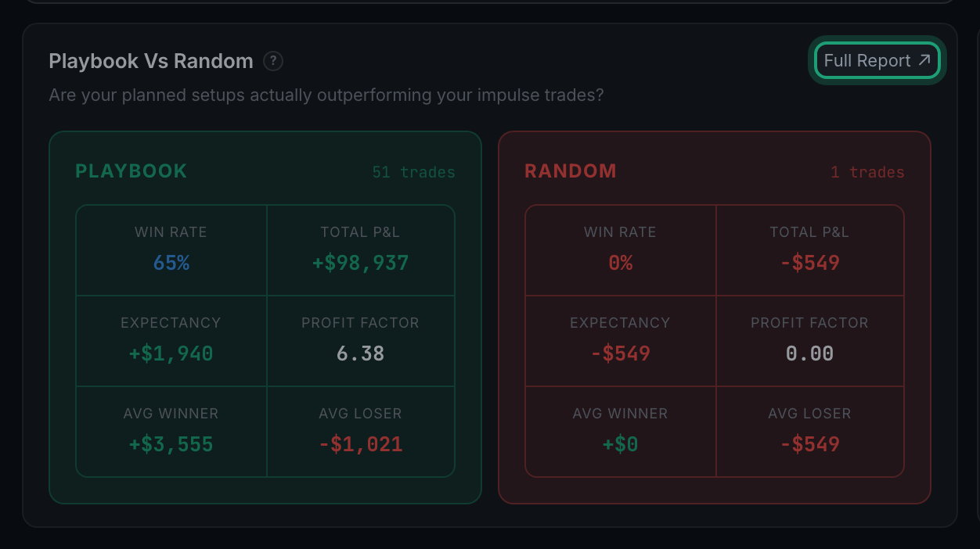Select the Playbook expectancy +$1,940 value
Viewport: 980px width, 549px height.
point(171,353)
